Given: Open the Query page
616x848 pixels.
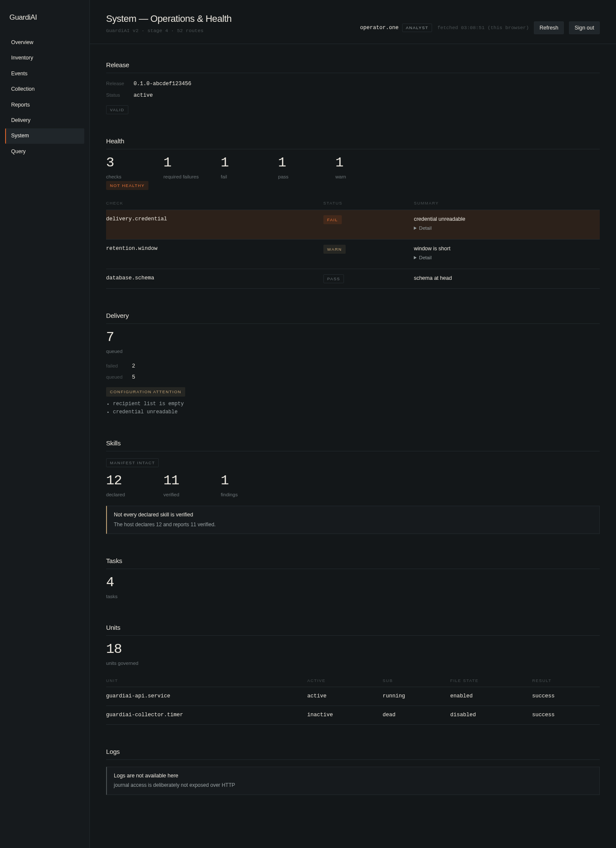Looking at the screenshot, I should coord(44,151).
